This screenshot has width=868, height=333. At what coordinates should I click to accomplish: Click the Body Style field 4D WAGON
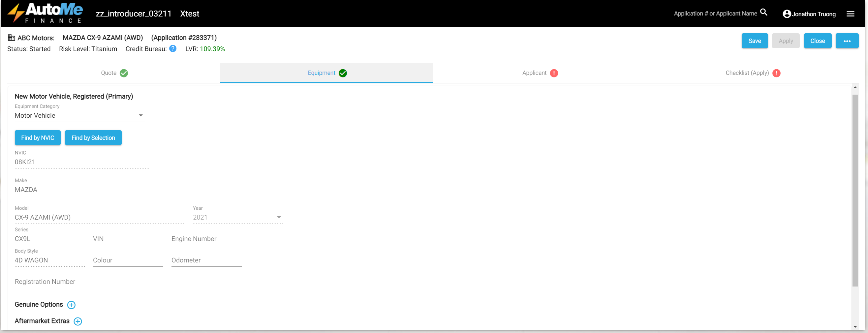[49, 260]
